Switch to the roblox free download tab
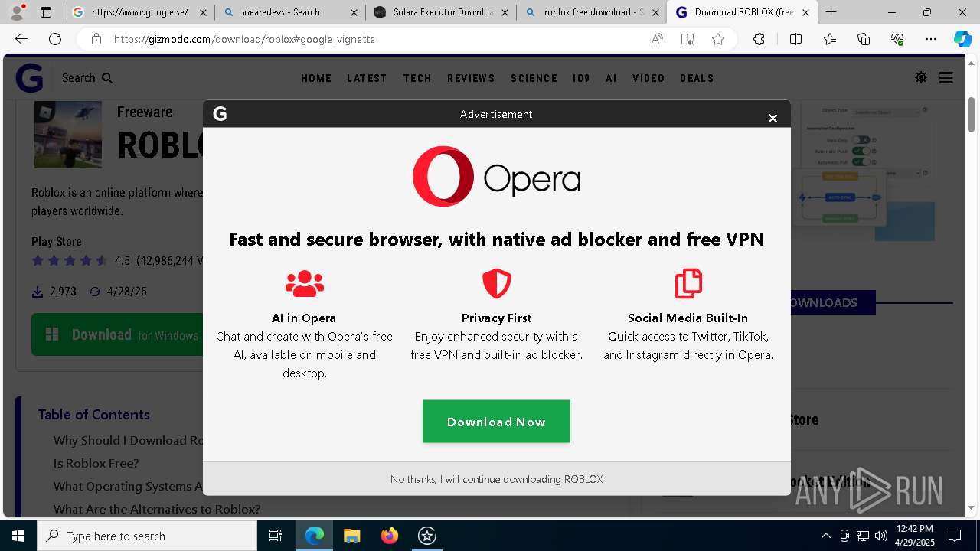 [592, 12]
